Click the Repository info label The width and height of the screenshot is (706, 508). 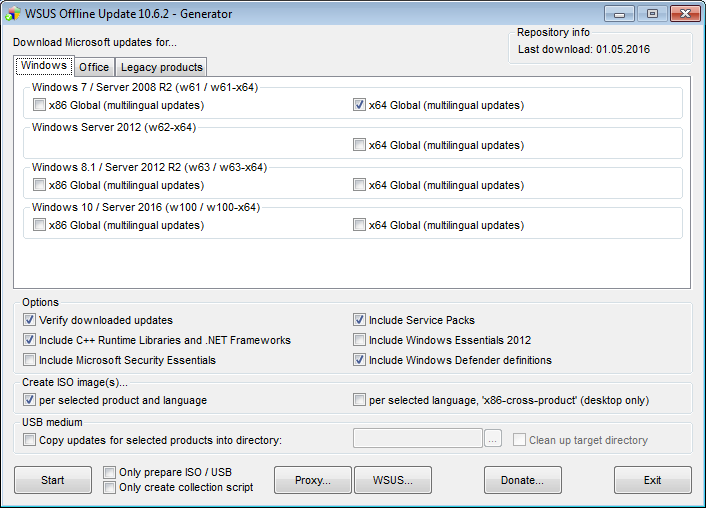(553, 32)
